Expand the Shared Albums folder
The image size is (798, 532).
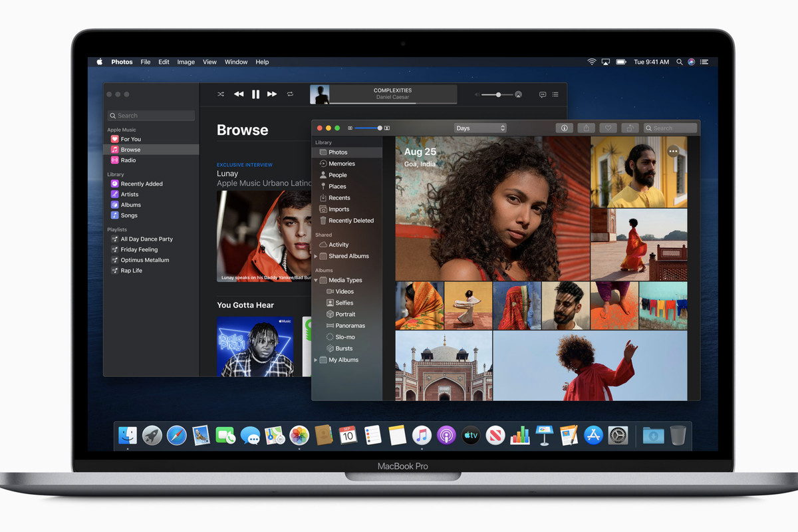pyautogui.click(x=316, y=256)
